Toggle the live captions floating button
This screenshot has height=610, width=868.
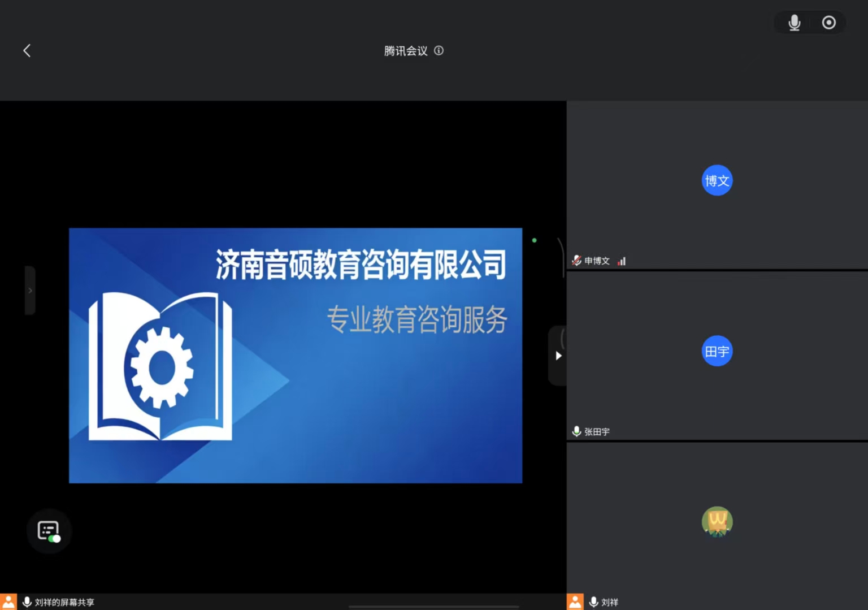coord(49,531)
